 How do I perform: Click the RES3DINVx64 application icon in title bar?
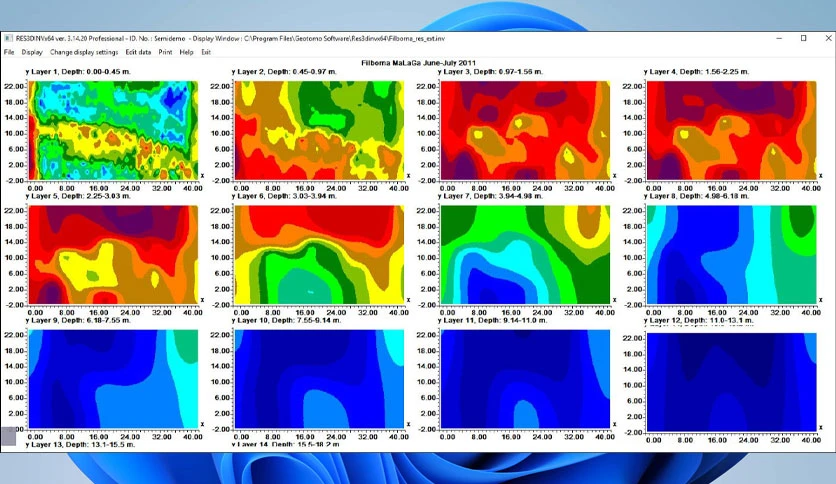8,38
